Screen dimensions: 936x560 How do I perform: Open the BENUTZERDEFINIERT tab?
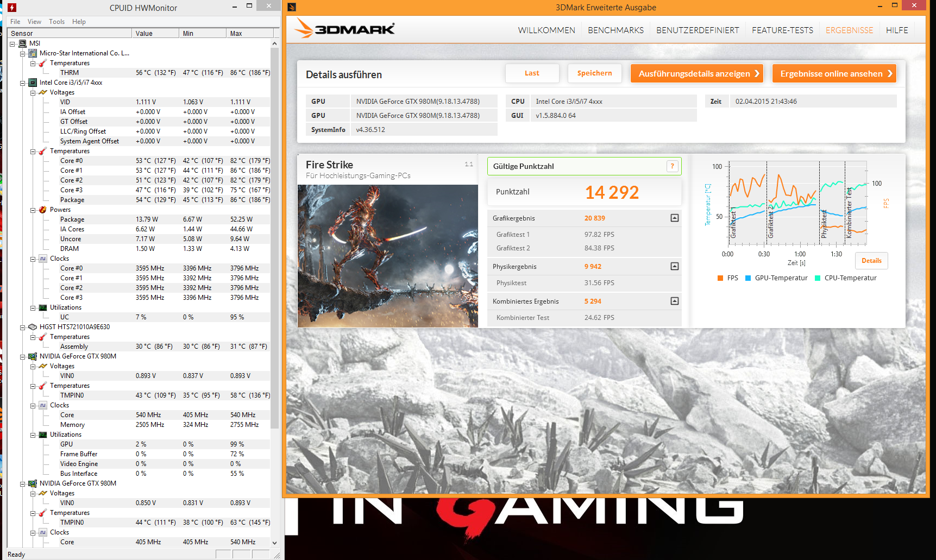coord(698,30)
